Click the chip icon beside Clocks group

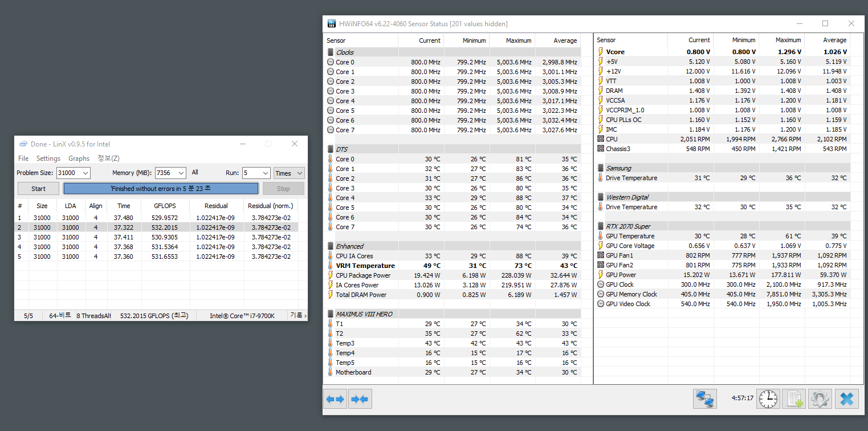point(331,52)
